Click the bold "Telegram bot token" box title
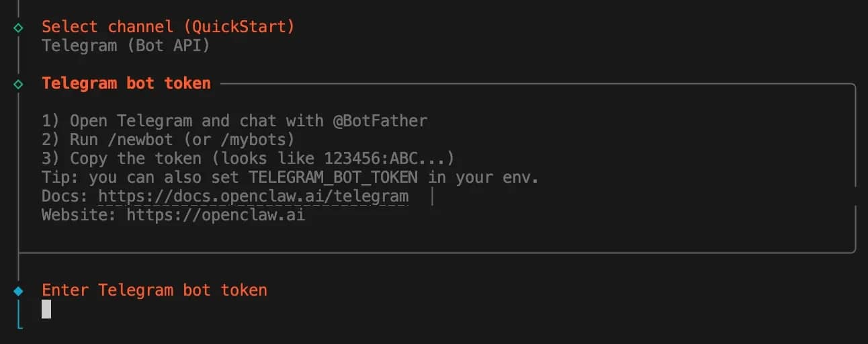Image resolution: width=868 pixels, height=344 pixels. click(x=126, y=84)
